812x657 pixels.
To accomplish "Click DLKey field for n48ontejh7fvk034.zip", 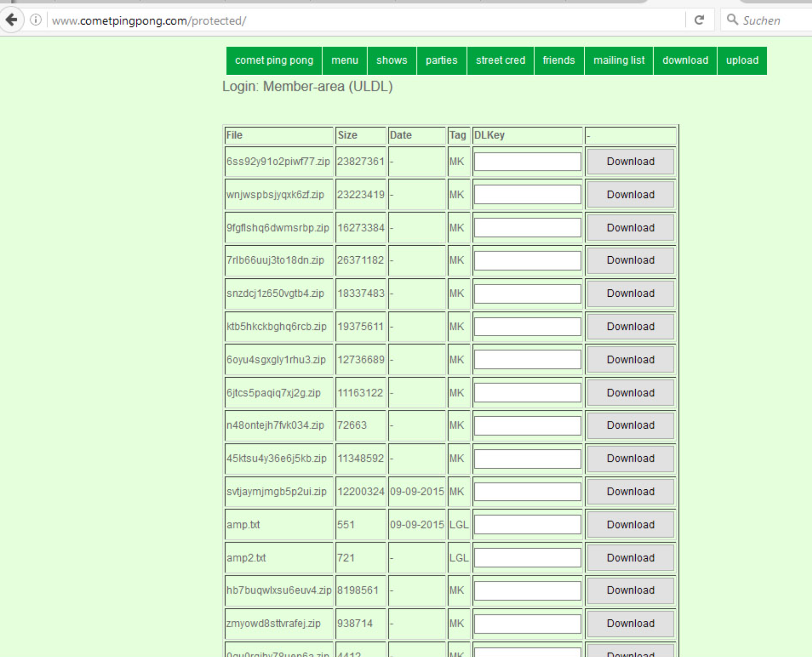I will click(527, 425).
